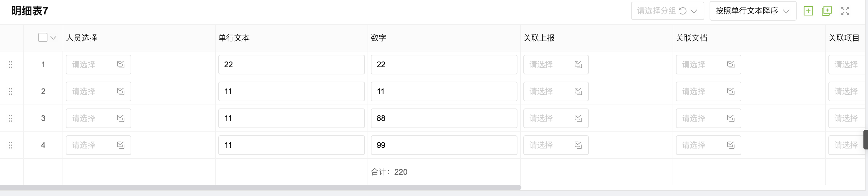Expand the arrow beside the header checkbox
This screenshot has height=196, width=868.
click(53, 38)
